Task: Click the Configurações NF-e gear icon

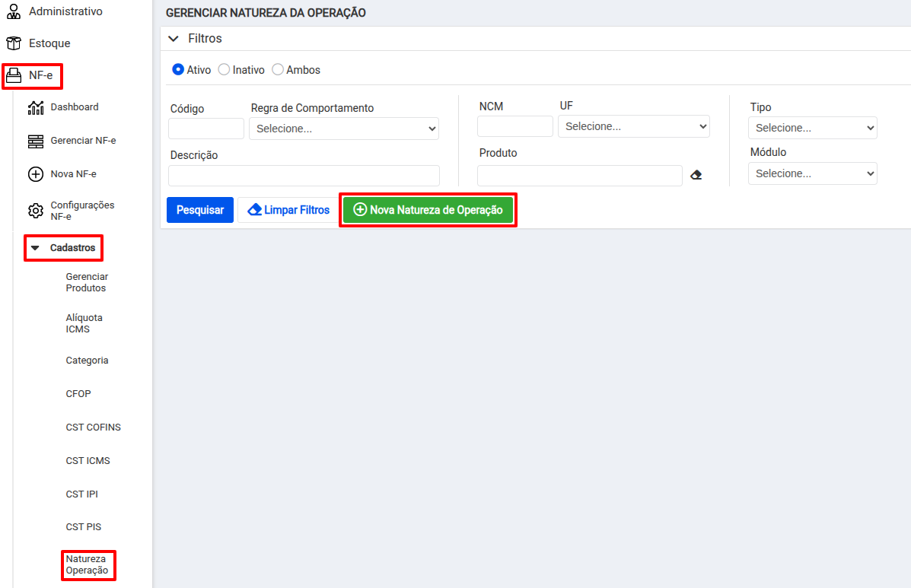Action: 36,211
